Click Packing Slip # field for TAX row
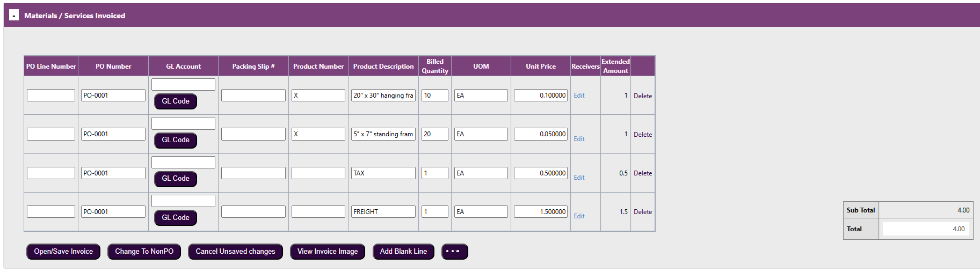Screen dimensions: 980x272 [253, 173]
